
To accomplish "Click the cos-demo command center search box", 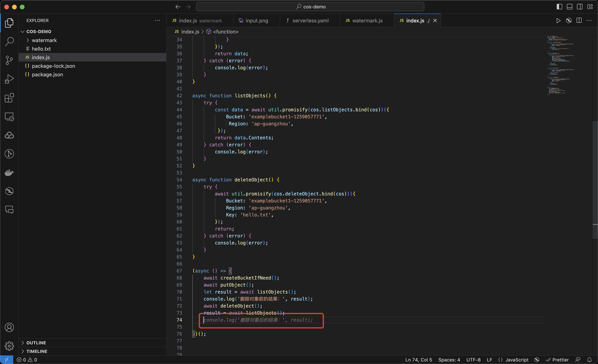I will pyautogui.click(x=310, y=7).
